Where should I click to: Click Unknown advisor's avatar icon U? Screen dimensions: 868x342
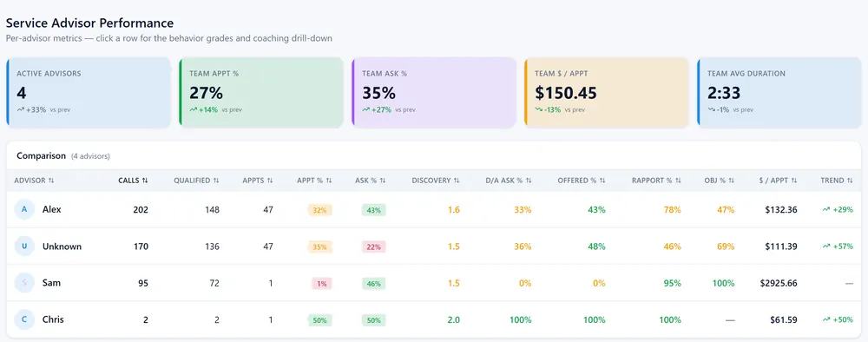tap(23, 247)
